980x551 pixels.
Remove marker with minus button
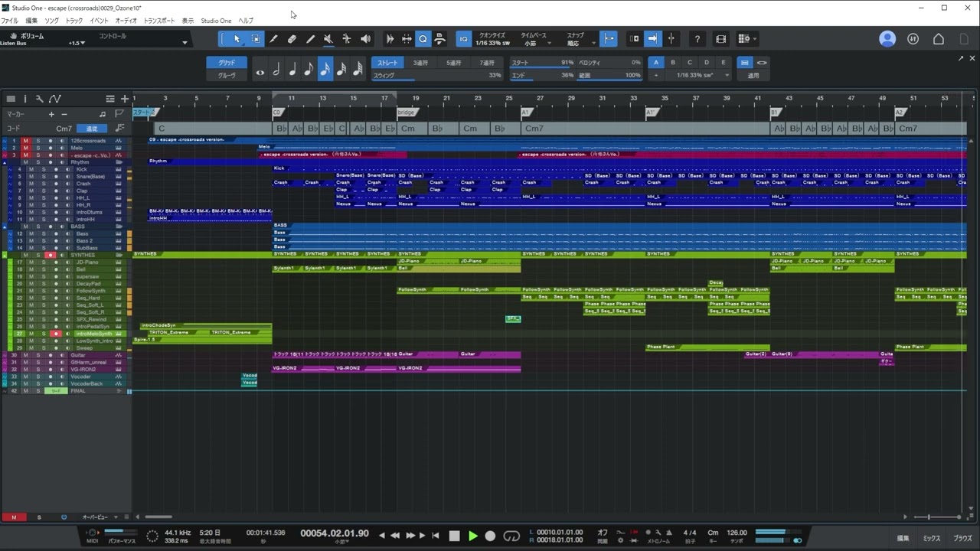click(x=64, y=114)
